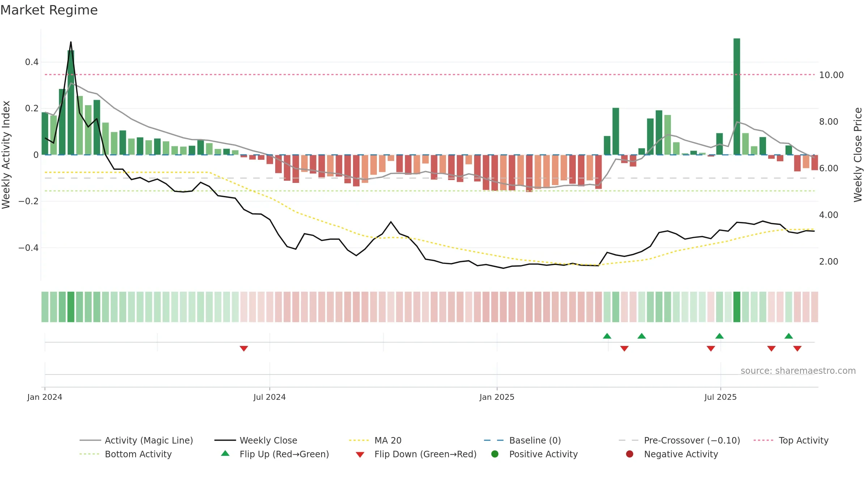Viewport: 868px width, 488px height.
Task: Click the flip-up triangle just before Jul 2025
Action: (719, 336)
